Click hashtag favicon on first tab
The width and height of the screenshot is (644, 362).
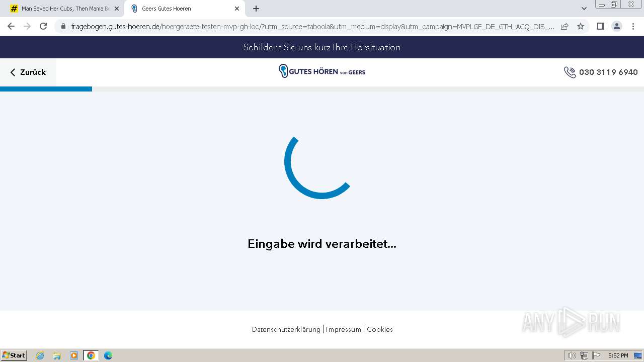pos(14,9)
